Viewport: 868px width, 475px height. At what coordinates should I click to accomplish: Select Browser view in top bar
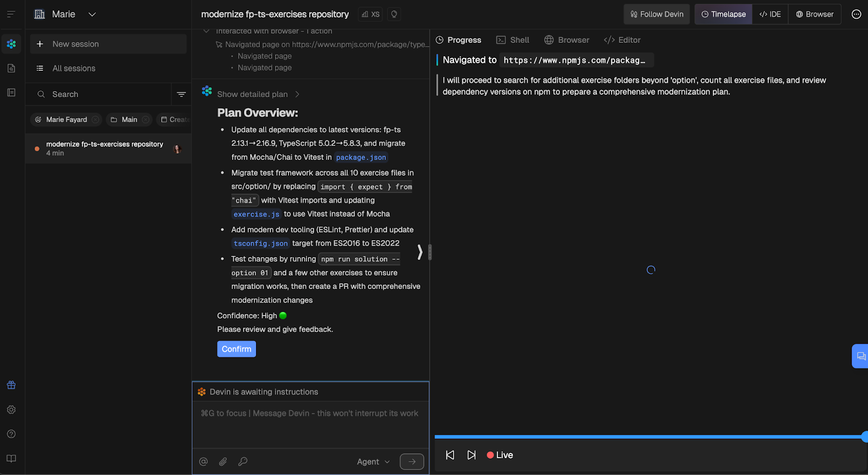815,14
